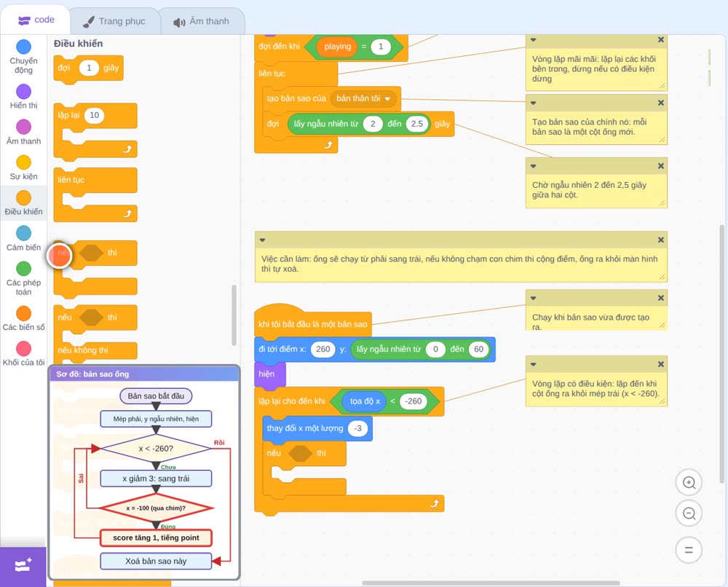Delete the 'Tạo bản sao của chính nó' comment

coord(661,103)
